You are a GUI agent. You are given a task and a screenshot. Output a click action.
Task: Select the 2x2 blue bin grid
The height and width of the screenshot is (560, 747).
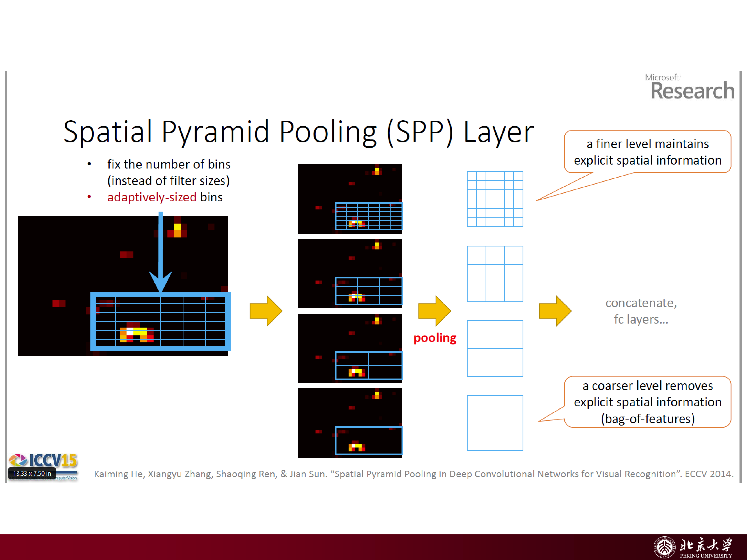[495, 348]
